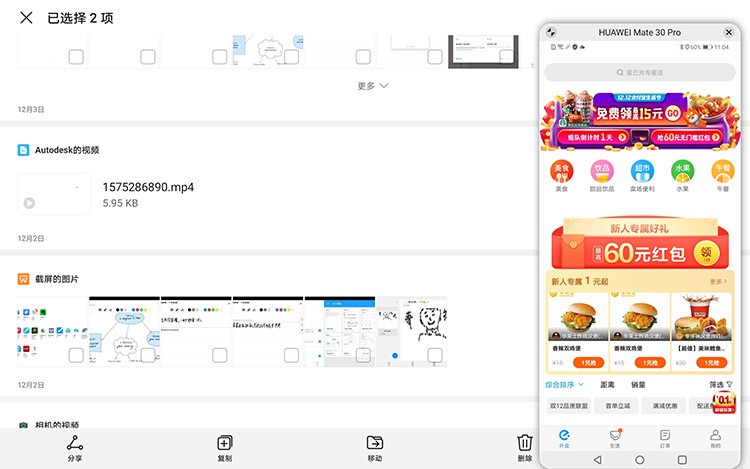Click the 5.95 KB file size text
Viewport: 750px width, 469px height.
click(121, 203)
